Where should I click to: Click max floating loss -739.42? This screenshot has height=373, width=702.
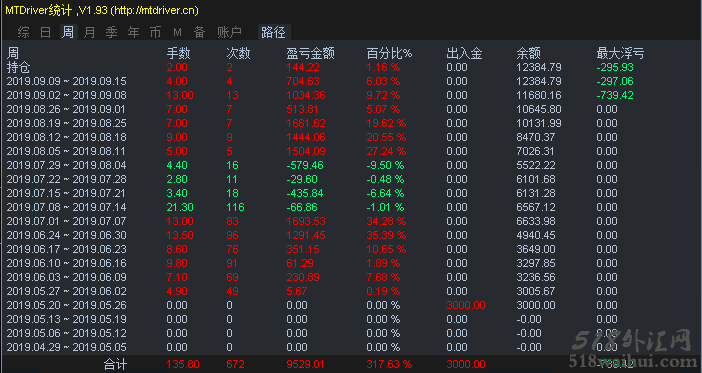(615, 95)
